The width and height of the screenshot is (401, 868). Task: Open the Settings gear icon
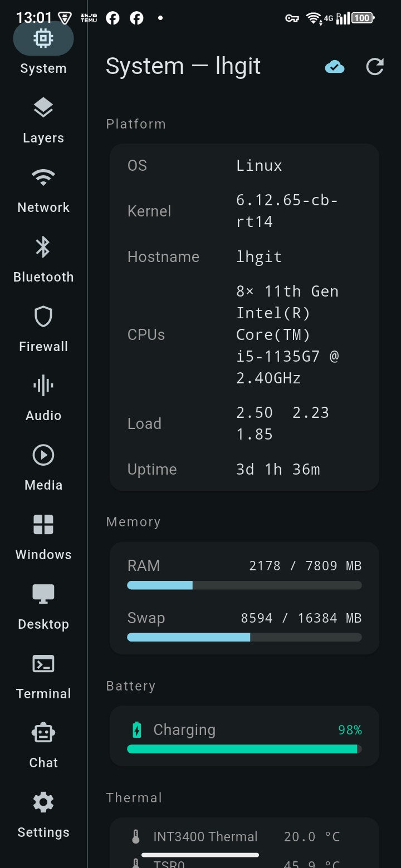coord(43,802)
